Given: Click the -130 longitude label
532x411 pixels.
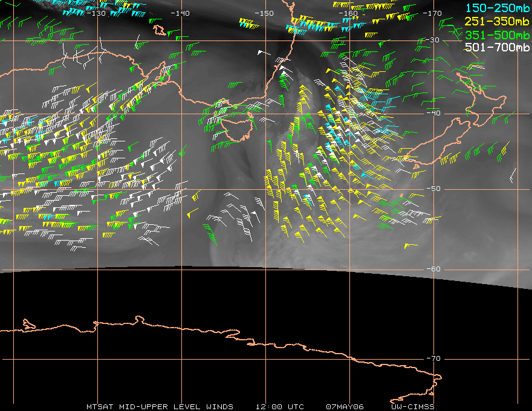Looking at the screenshot, I should 96,13.
